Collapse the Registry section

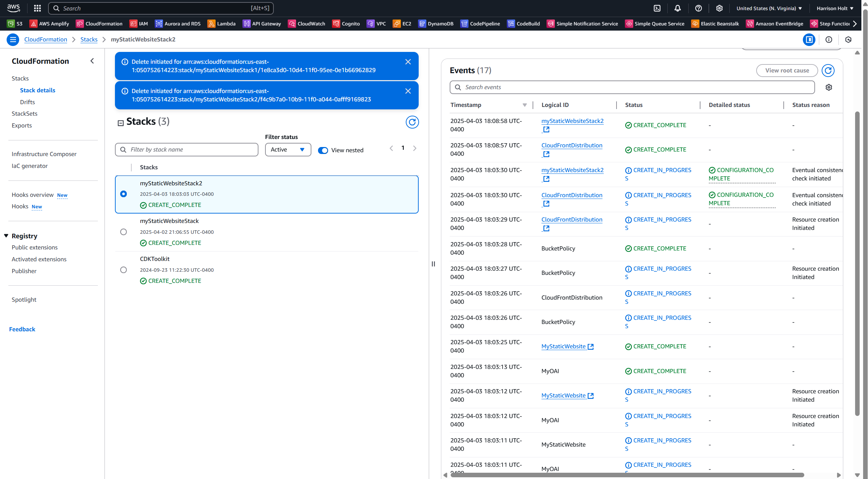coord(6,236)
